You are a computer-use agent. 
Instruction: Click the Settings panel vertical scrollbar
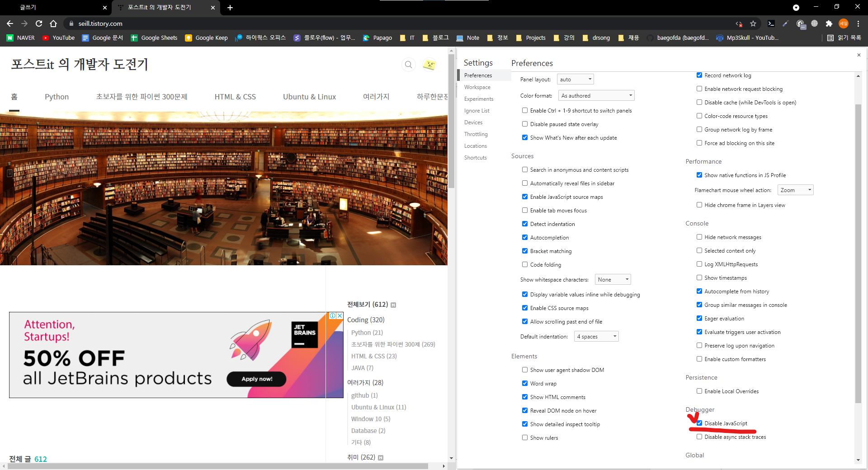click(858, 253)
